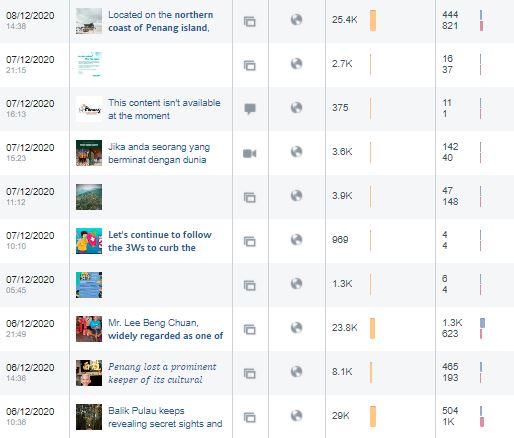Viewport: 514px width, 438px height.
Task: Click the comment type icon for 'This content isn't available' post
Action: 250,109
